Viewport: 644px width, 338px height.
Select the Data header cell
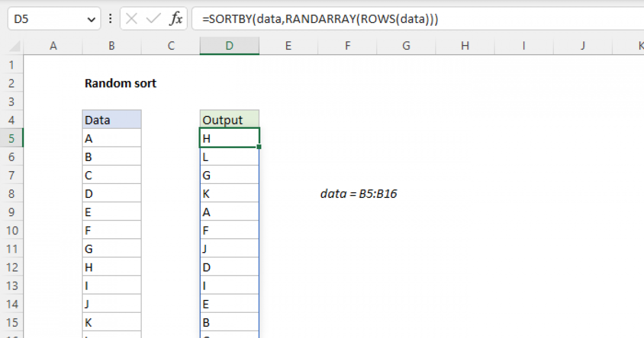point(111,119)
